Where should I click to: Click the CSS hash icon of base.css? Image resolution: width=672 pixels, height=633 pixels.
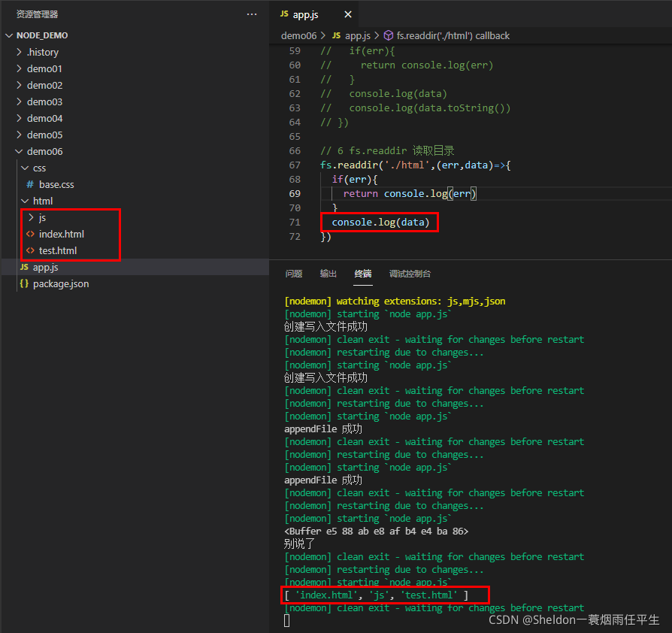[x=30, y=184]
